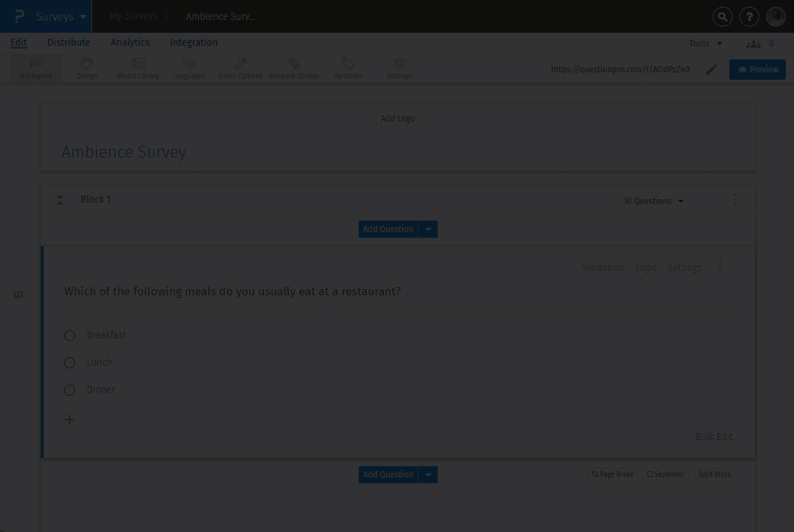Open the Design palette icon
Viewport: 794px width, 532px height.
click(x=87, y=63)
